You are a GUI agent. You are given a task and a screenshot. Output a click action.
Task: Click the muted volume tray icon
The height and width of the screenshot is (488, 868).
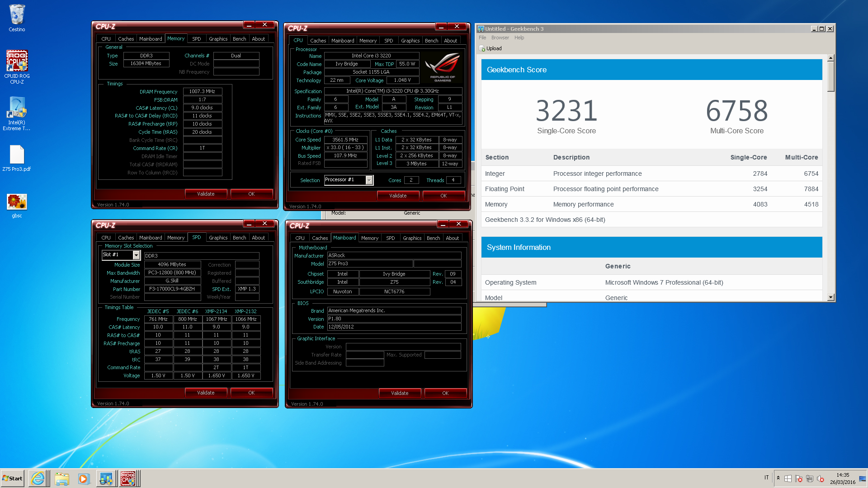tap(821, 479)
